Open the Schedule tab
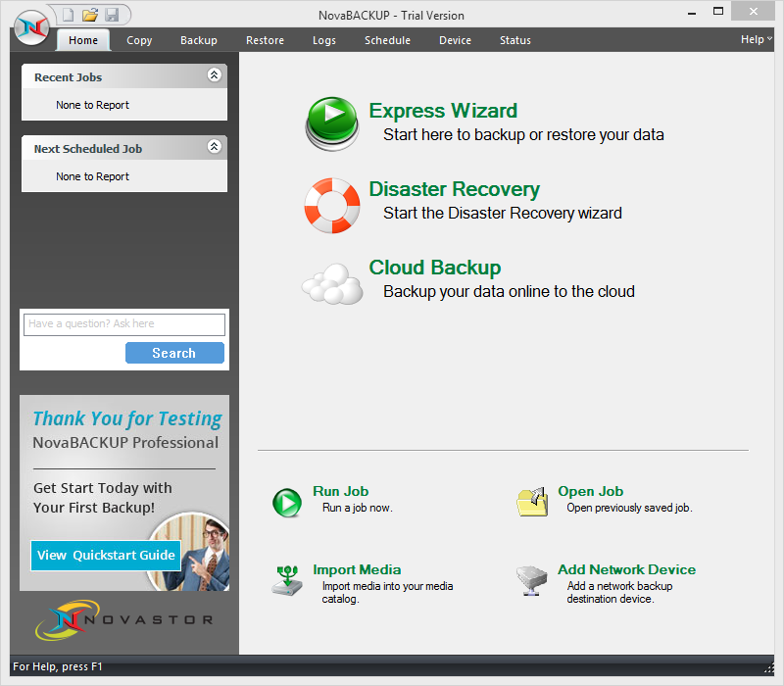Viewport: 784px width, 686px height. tap(387, 40)
